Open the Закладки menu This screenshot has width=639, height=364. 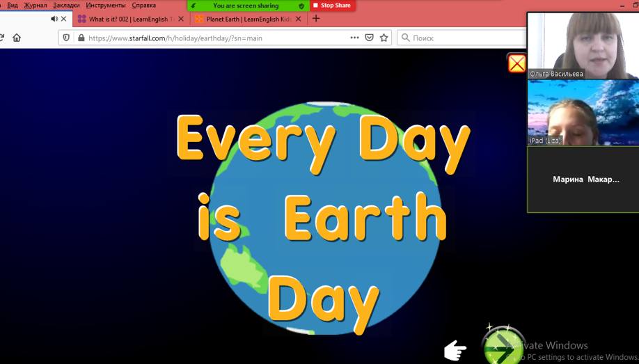[66, 5]
